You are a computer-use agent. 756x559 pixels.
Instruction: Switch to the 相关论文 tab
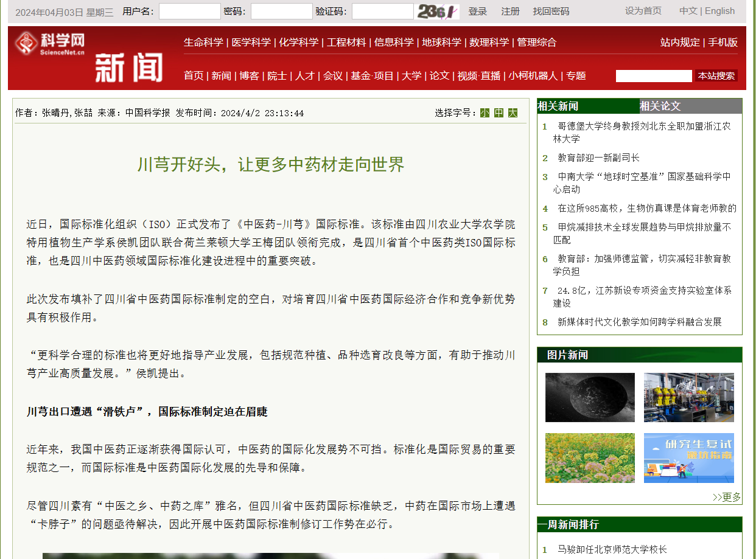660,106
